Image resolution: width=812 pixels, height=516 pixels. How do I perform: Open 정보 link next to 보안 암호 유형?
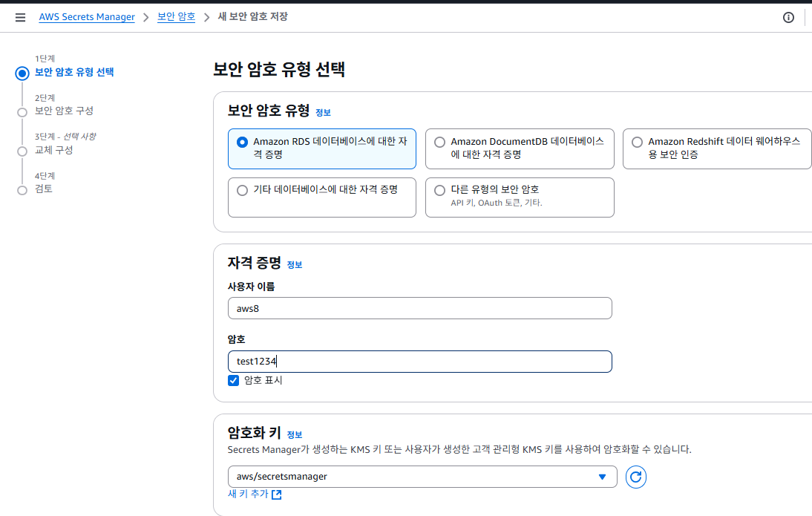tap(323, 112)
